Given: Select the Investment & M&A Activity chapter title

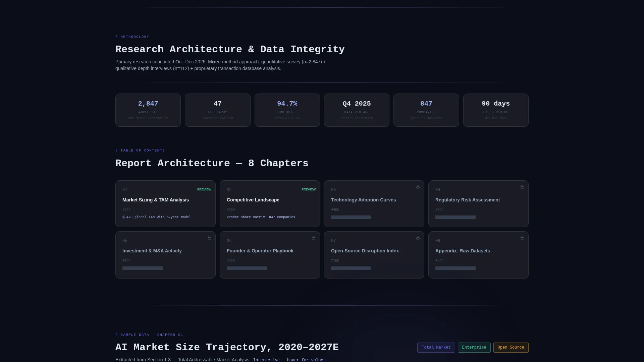Looking at the screenshot, I should tap(152, 251).
